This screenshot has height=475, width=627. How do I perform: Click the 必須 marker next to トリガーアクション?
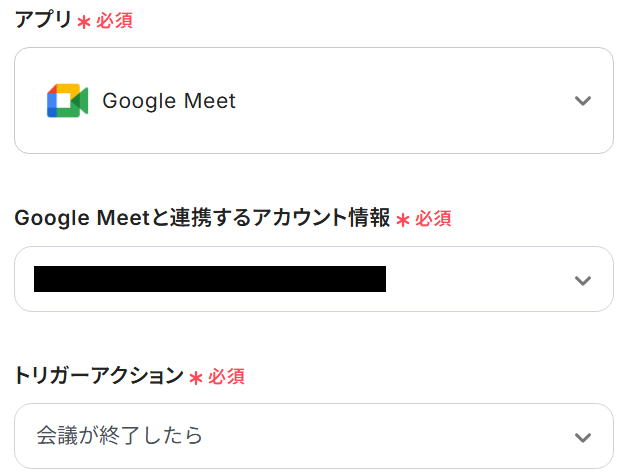coord(226,377)
